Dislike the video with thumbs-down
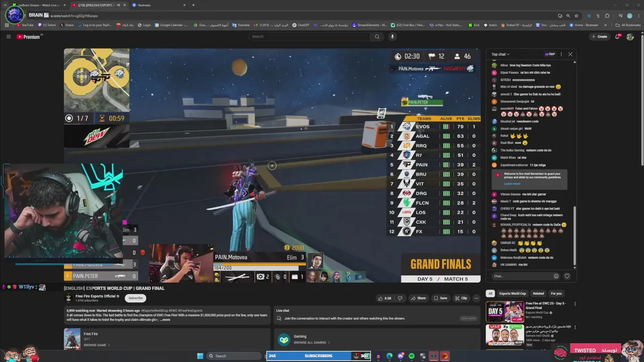 coord(400,298)
